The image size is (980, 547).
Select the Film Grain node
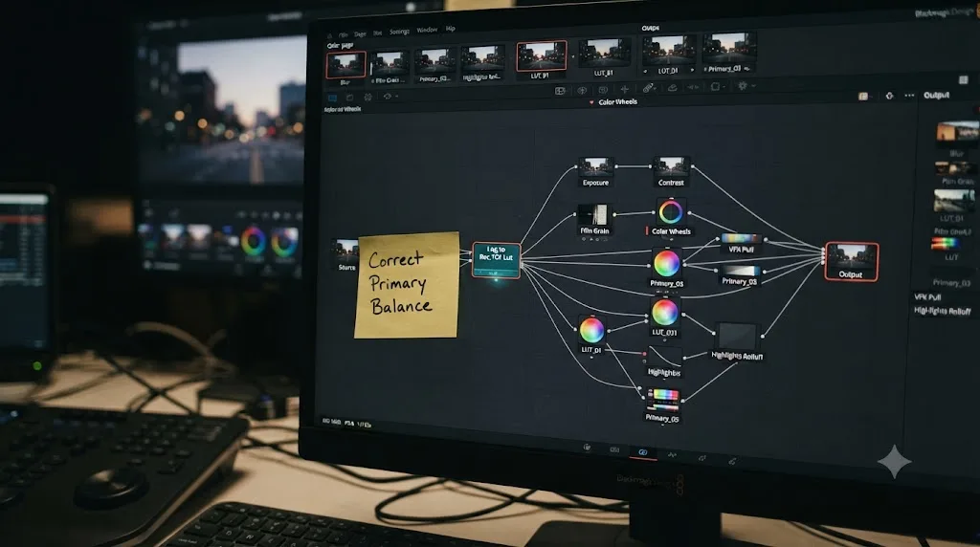[593, 220]
